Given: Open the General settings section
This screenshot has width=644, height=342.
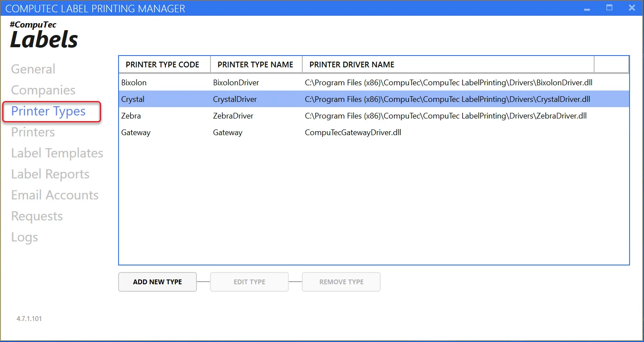Looking at the screenshot, I should tap(33, 69).
